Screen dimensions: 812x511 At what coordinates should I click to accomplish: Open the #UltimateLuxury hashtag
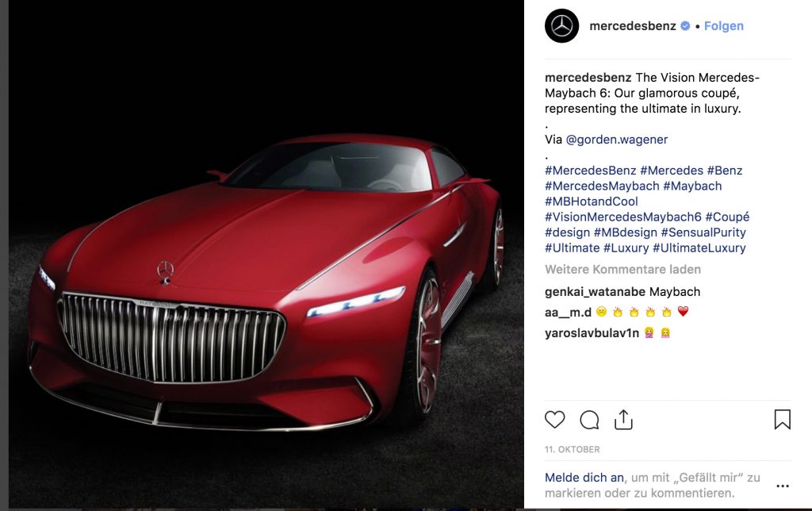click(x=699, y=248)
